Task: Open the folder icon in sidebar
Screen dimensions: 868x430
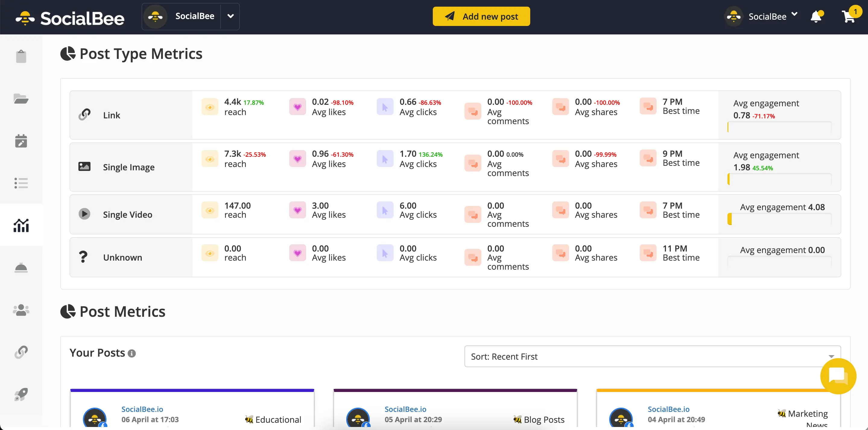Action: point(21,99)
